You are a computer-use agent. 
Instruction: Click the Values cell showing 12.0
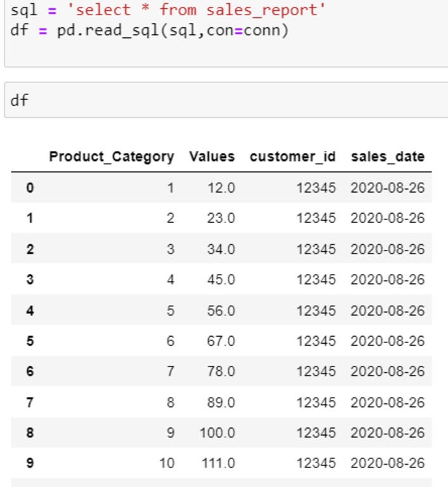coord(221,188)
